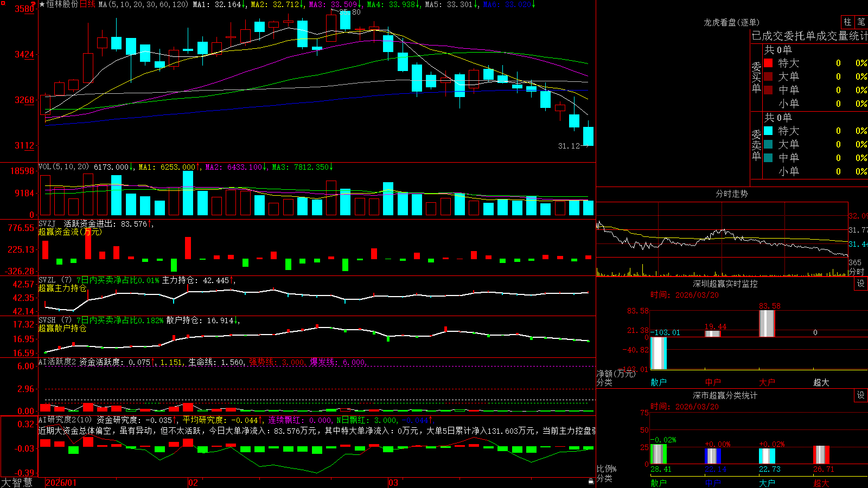This screenshot has height=488, width=868.
Task: Click the SVSH (7) indicator name
Action: (55, 320)
